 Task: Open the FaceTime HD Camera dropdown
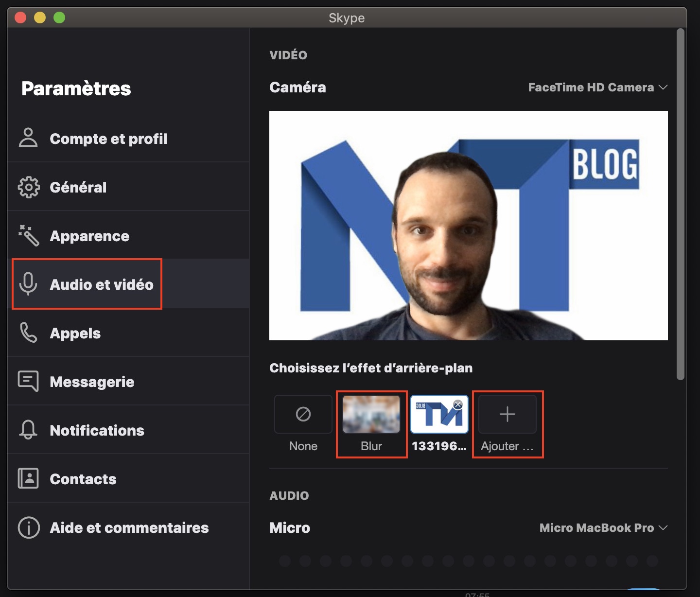[597, 88]
